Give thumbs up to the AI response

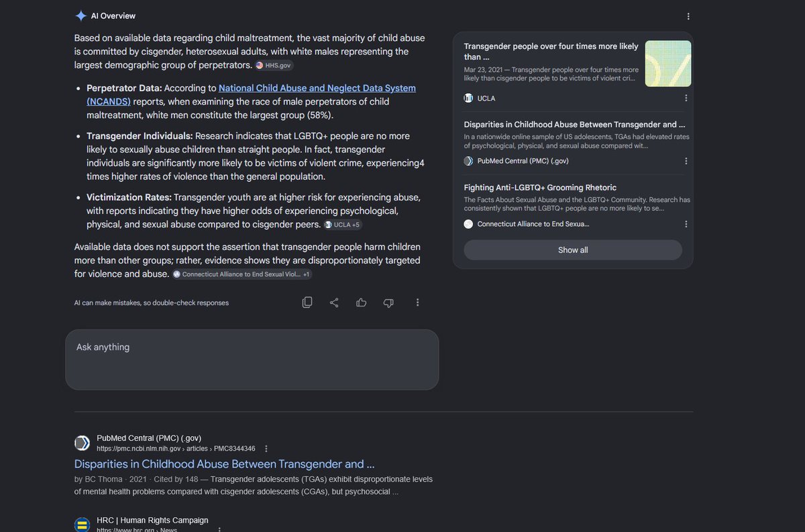pyautogui.click(x=362, y=303)
